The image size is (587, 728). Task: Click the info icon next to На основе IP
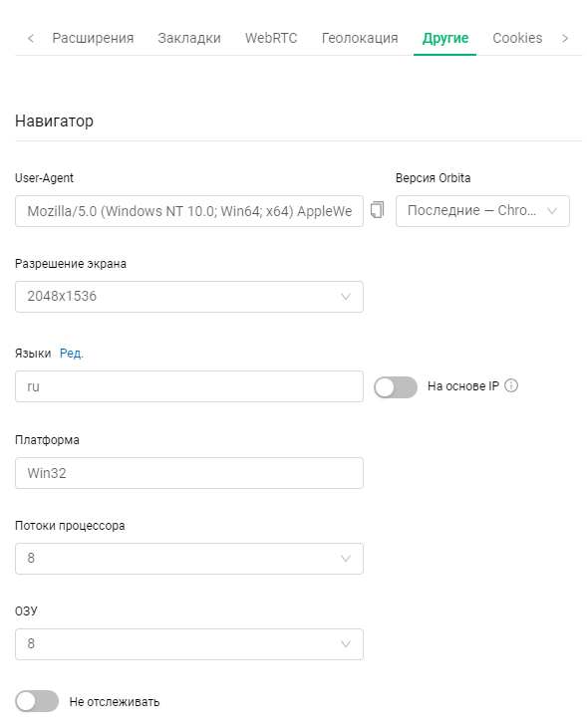click(x=511, y=385)
